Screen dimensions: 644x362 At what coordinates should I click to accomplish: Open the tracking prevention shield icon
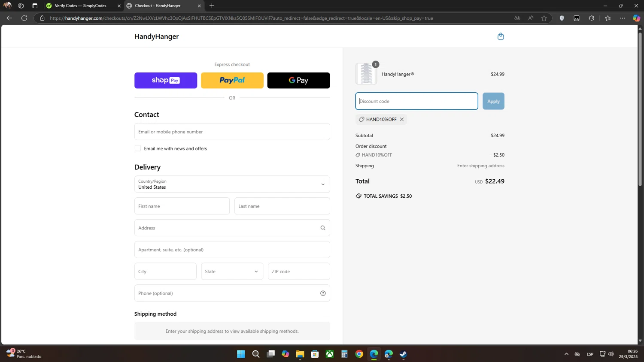click(x=562, y=18)
